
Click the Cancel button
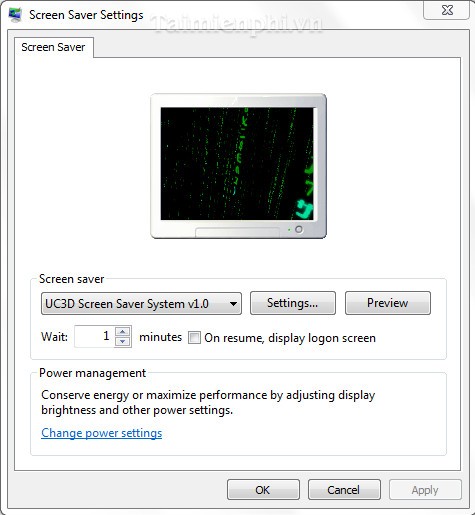[344, 490]
